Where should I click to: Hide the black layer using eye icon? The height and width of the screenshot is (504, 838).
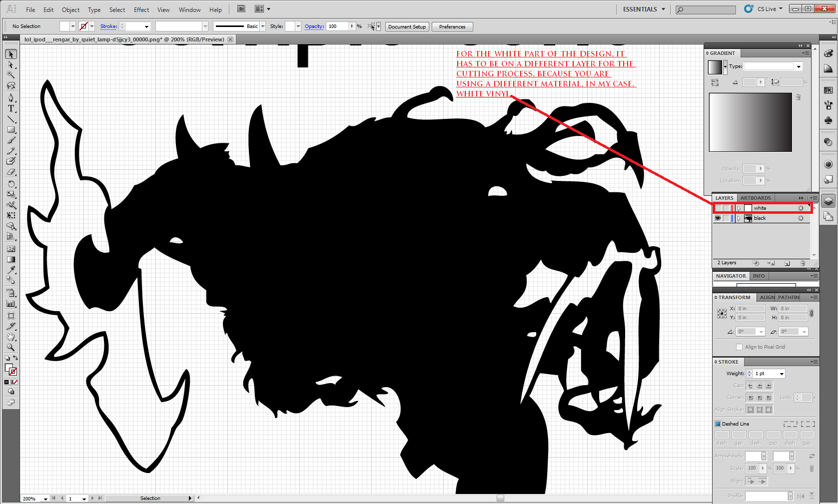click(718, 218)
